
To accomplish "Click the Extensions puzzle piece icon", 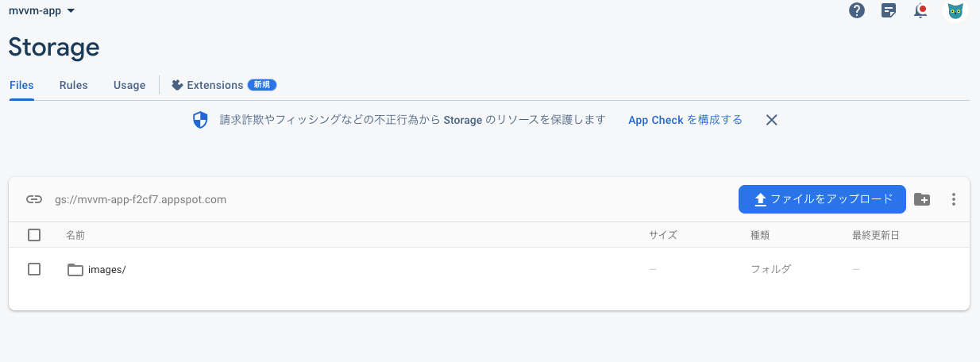I will coord(177,85).
